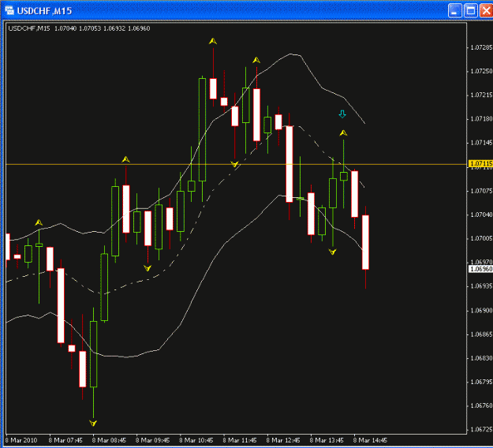Click the white 1.06960 current price label
Image resolution: width=493 pixels, height=448 pixels.
[x=480, y=269]
